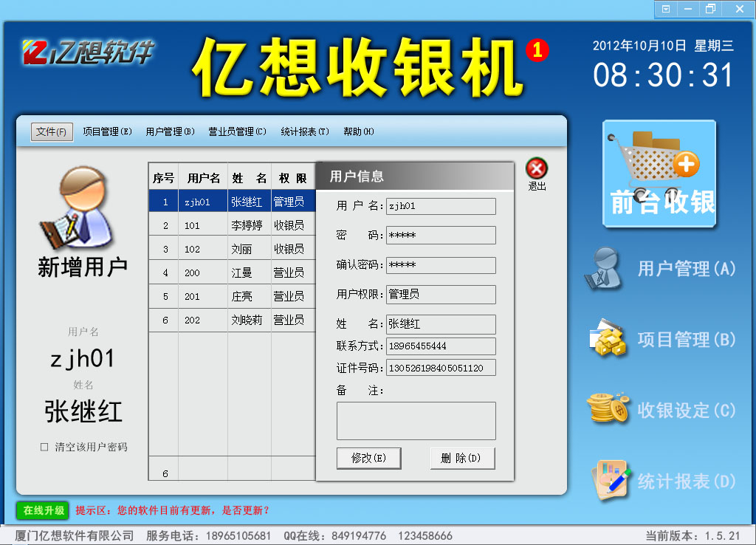The height and width of the screenshot is (545, 756).
Task: Select the row for user 101
Action: (233, 225)
